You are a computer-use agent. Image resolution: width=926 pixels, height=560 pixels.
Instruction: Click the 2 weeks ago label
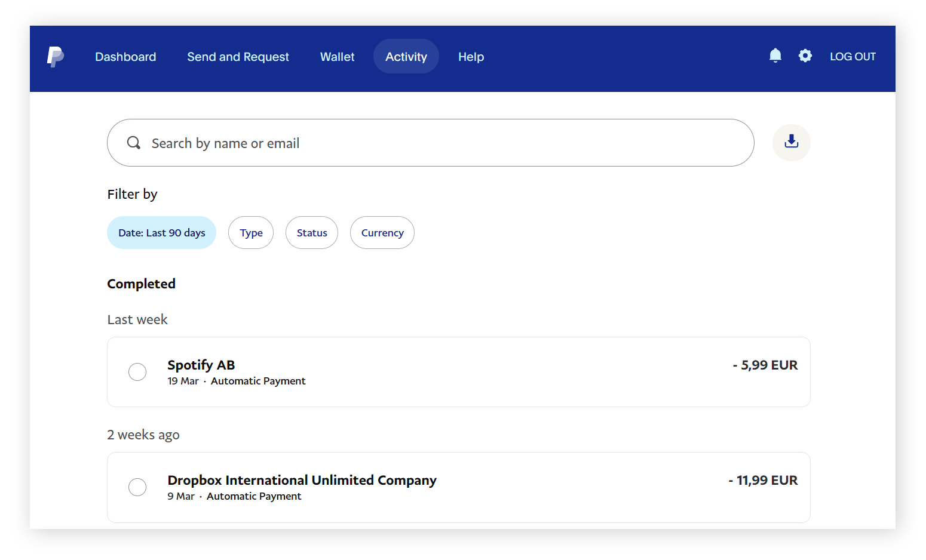tap(143, 435)
